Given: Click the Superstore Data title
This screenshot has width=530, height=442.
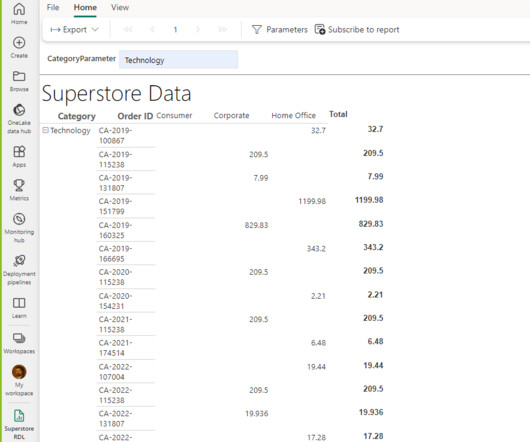Looking at the screenshot, I should (x=116, y=93).
